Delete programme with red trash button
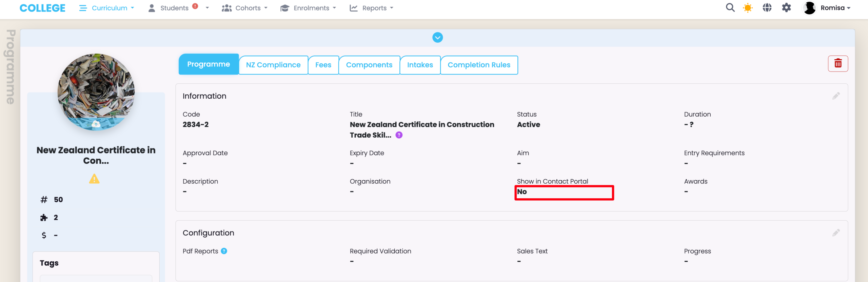 tap(838, 63)
